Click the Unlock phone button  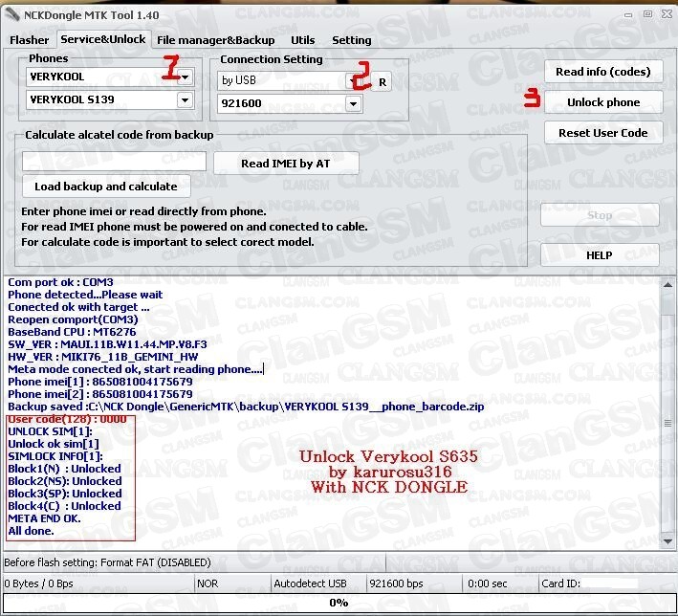[x=602, y=102]
